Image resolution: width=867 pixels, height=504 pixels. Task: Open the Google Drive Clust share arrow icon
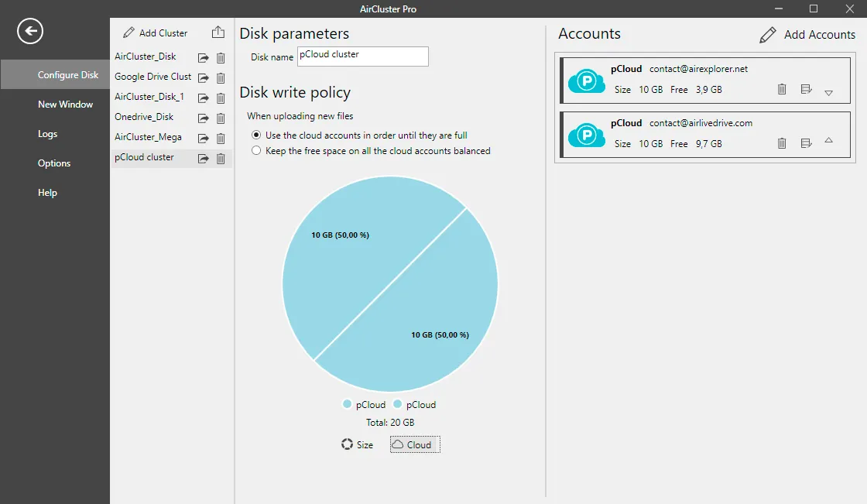click(204, 78)
